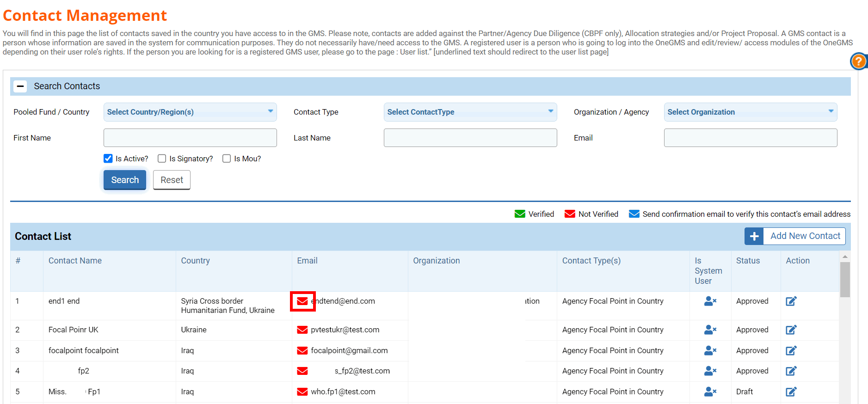
Task: Select the email endtend@end.com
Action: tap(343, 301)
